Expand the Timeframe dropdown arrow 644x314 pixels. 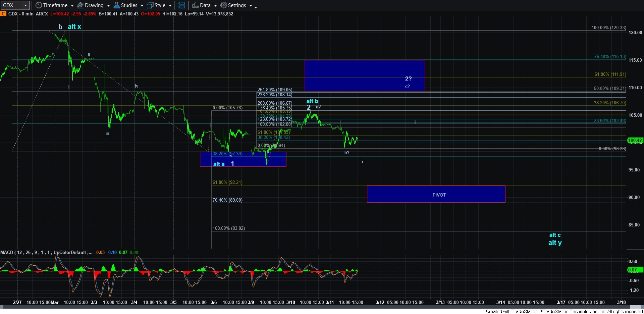72,6
